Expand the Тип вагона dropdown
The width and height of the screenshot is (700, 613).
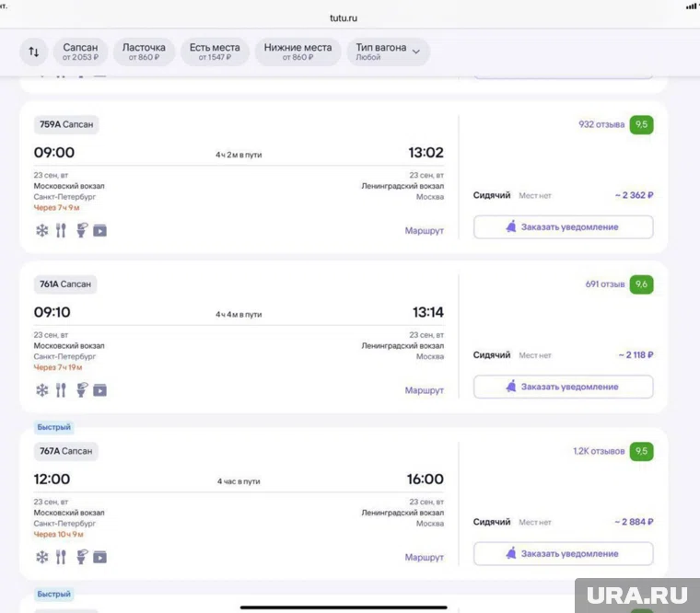pyautogui.click(x=388, y=52)
